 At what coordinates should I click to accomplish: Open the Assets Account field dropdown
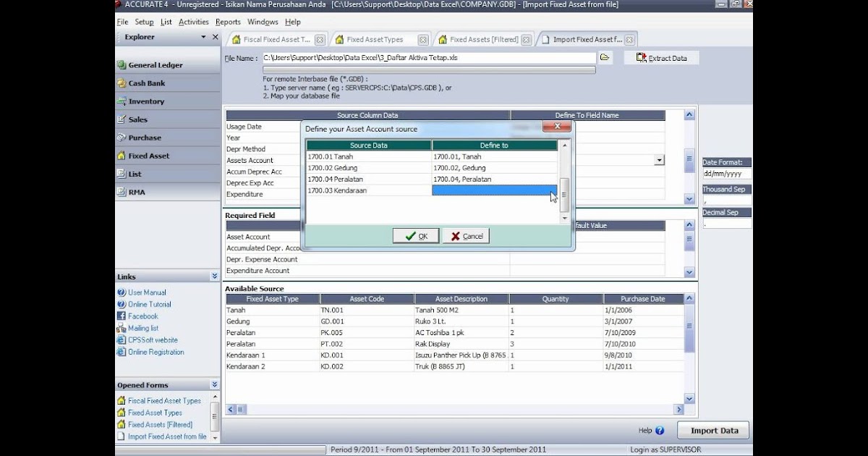660,160
